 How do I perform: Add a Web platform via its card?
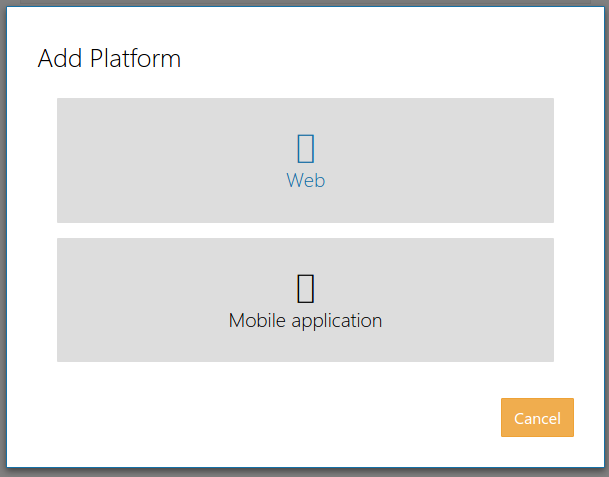(305, 160)
